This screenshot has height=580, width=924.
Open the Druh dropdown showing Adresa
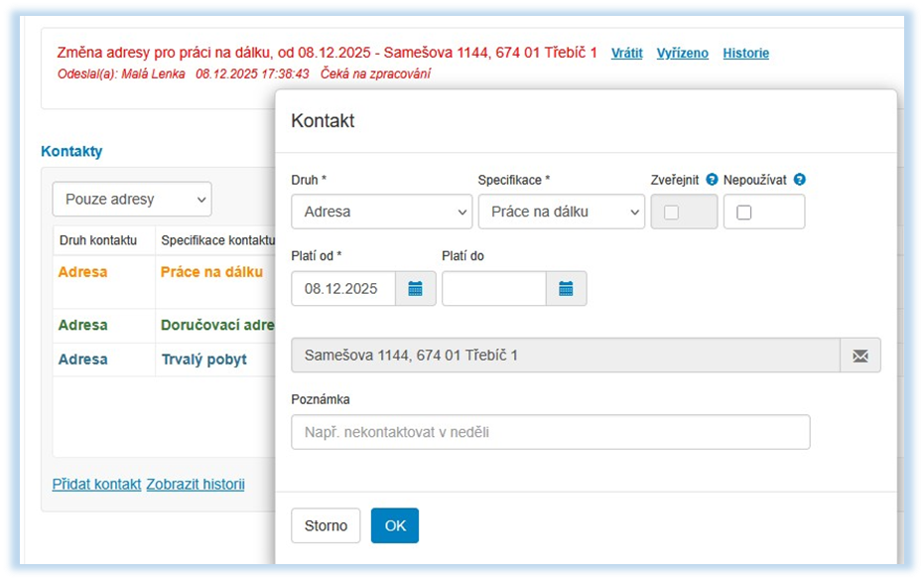pyautogui.click(x=381, y=212)
